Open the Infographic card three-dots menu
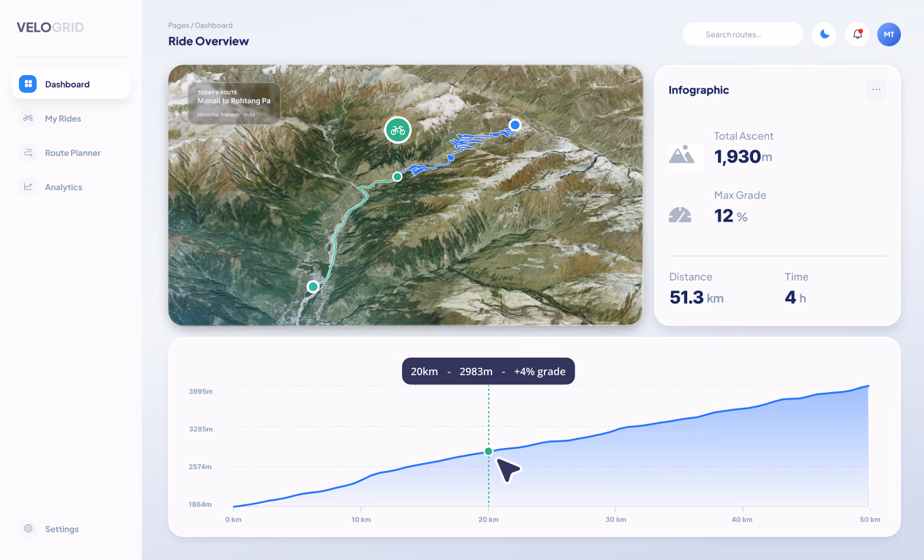The image size is (924, 560). [x=876, y=89]
